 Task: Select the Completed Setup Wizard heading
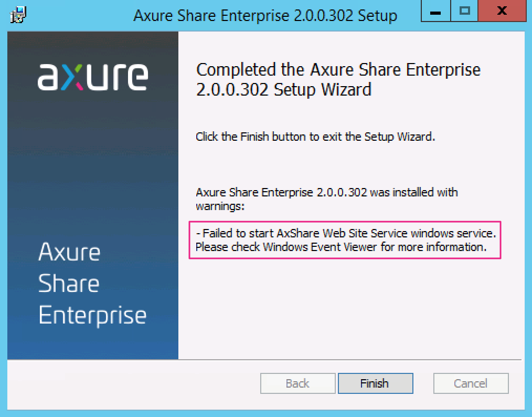[338, 80]
